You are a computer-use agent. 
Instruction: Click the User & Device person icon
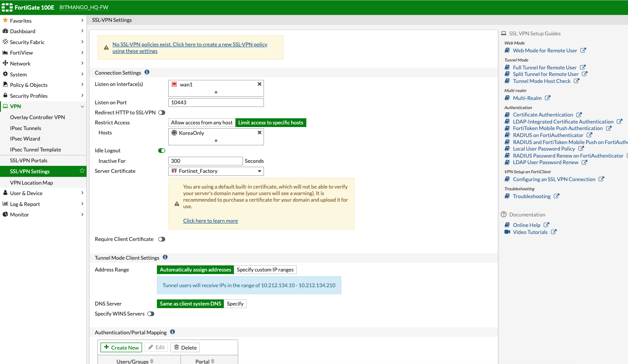[5, 193]
